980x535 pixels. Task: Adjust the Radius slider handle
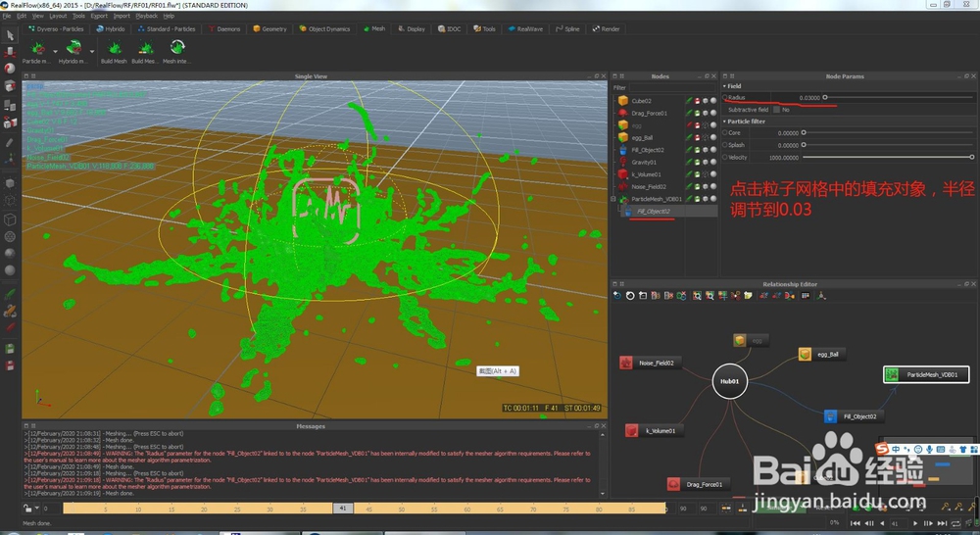pyautogui.click(x=825, y=98)
